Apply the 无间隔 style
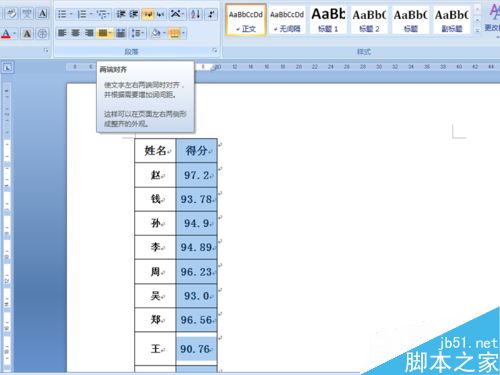Viewport: 500px width, 375px height. (287, 19)
